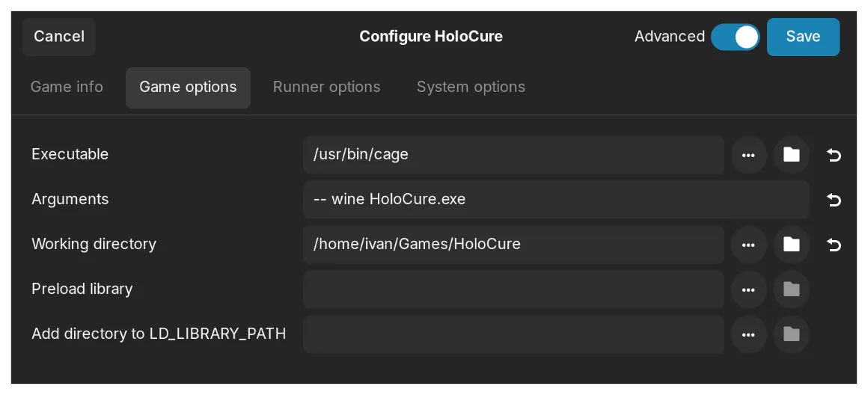Screen dimensions: 868x395
Task: Cancel the HoloCure configuration dialog
Action: 59,37
